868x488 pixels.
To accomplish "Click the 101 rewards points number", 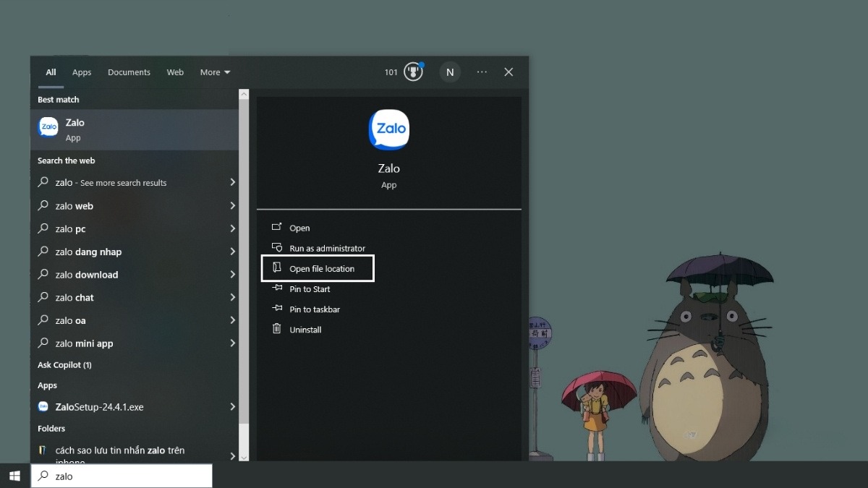I will pos(391,72).
